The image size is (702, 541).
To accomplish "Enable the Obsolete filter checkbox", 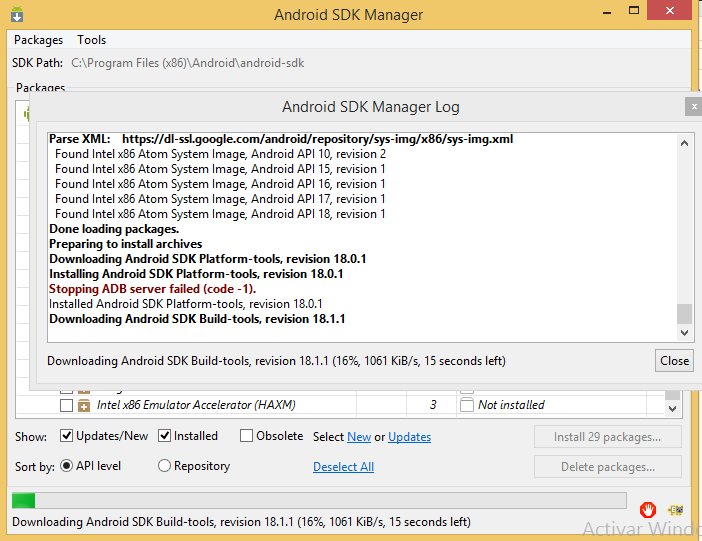I will (246, 436).
